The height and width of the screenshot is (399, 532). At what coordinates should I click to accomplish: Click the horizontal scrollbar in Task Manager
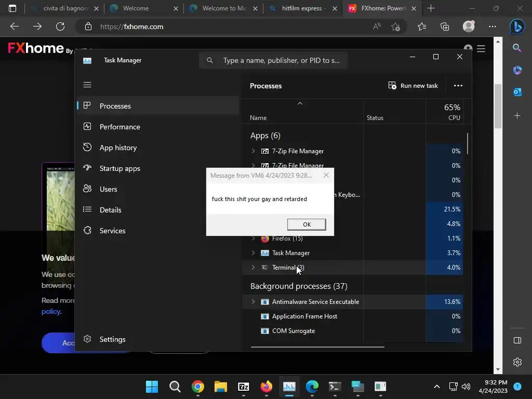point(317,347)
